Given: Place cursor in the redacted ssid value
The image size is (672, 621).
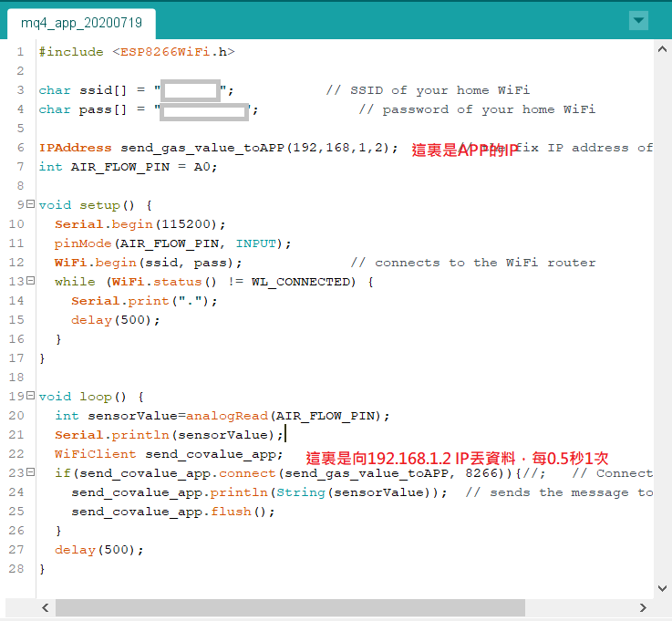Looking at the screenshot, I should [x=191, y=90].
